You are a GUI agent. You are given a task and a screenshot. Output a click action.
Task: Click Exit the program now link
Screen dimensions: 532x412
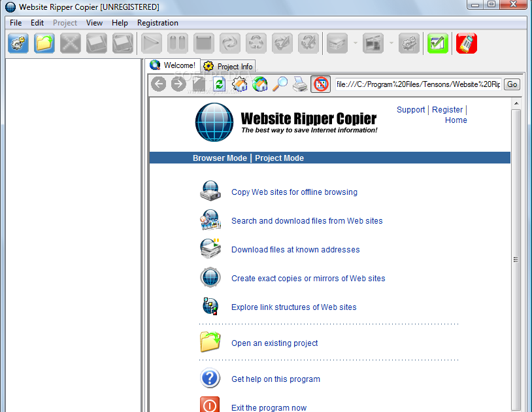coord(269,407)
